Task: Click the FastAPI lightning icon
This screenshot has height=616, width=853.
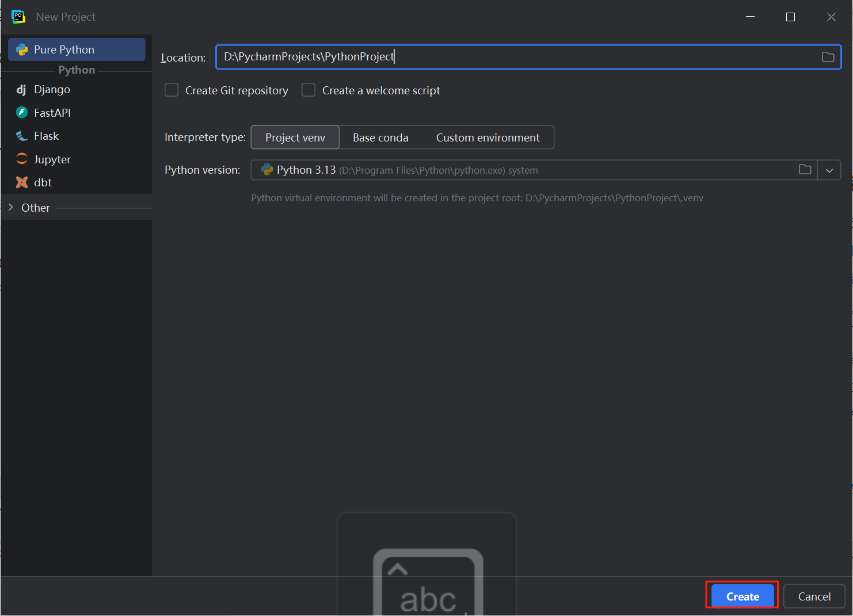Action: [x=22, y=112]
